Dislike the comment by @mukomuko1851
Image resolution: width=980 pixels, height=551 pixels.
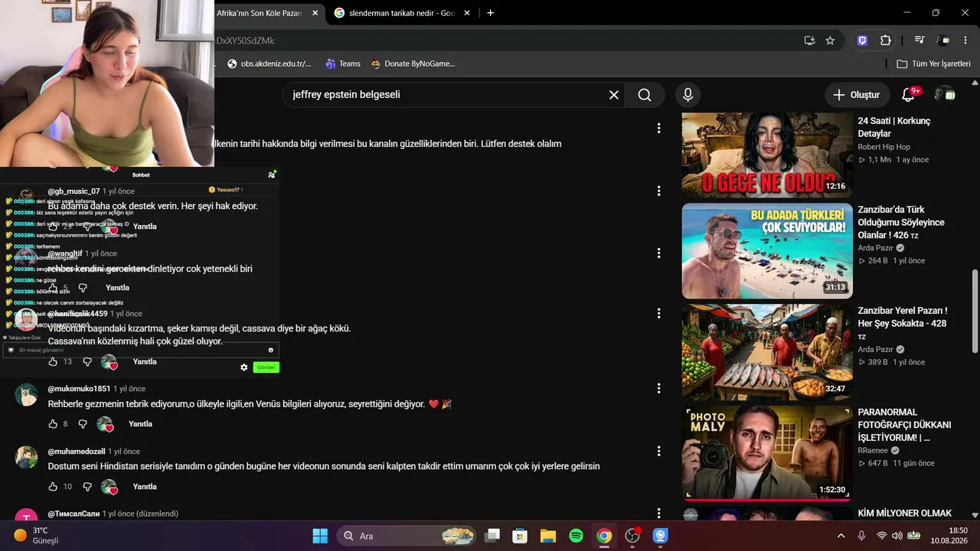tap(83, 424)
